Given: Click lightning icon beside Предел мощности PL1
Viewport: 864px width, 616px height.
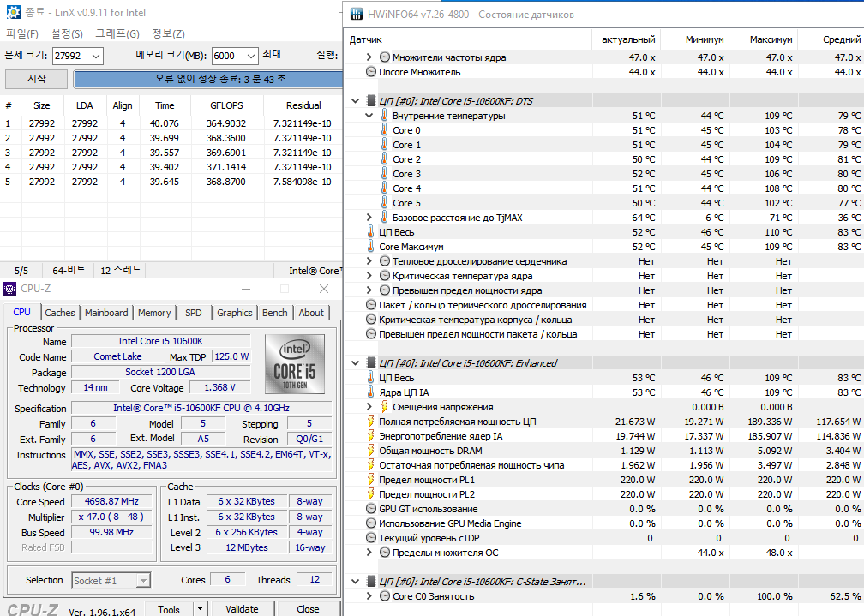Looking at the screenshot, I should pyautogui.click(x=371, y=480).
